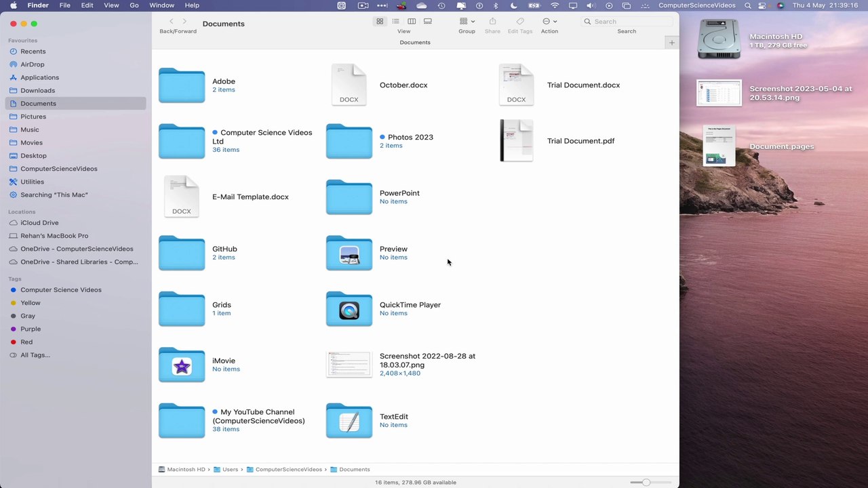This screenshot has width=868, height=488.
Task: Select the Grids folder icon
Action: (182, 309)
